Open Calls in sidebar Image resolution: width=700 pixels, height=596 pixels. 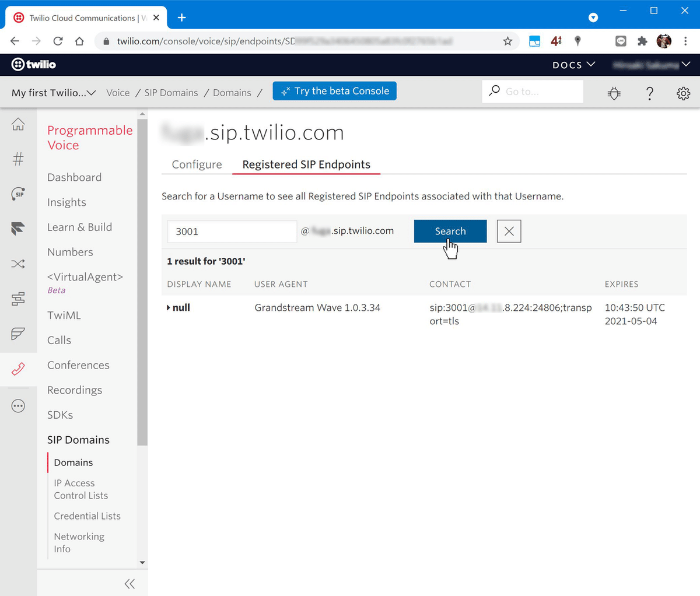point(59,340)
